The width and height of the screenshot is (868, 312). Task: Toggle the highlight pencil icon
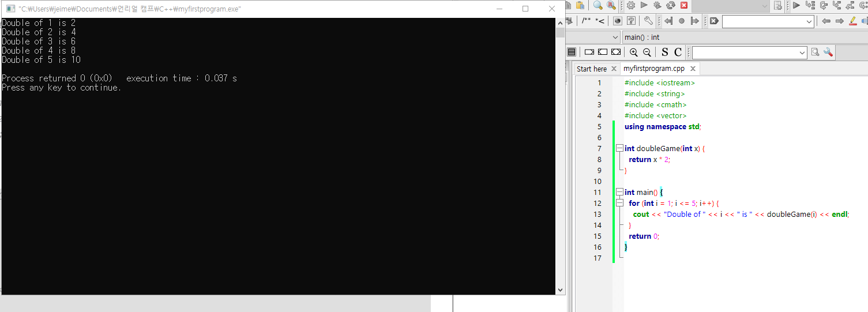pyautogui.click(x=852, y=21)
